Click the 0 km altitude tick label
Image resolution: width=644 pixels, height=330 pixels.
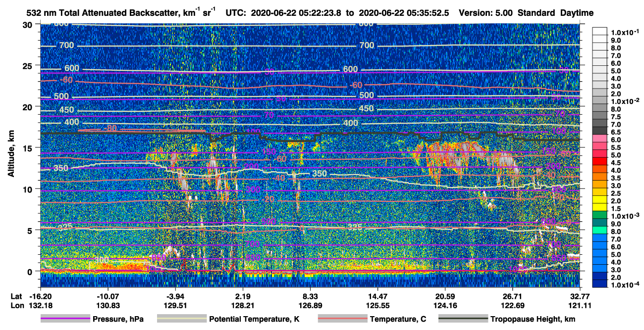[x=31, y=271]
